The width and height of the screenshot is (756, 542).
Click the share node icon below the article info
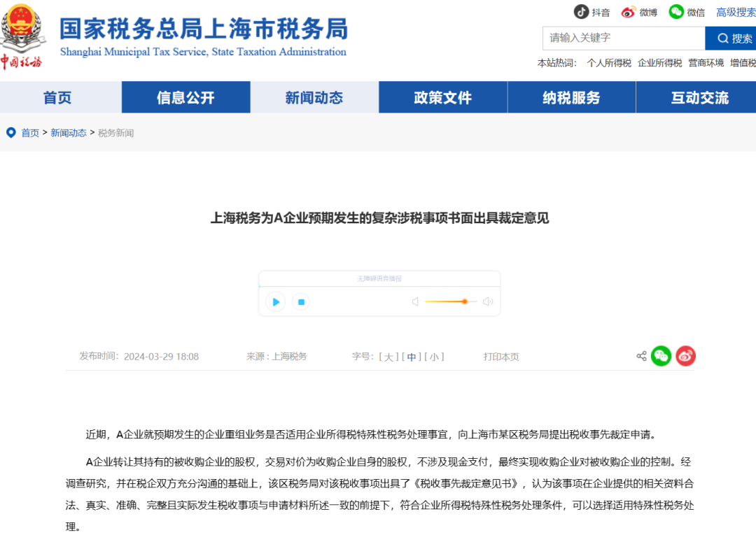click(641, 356)
